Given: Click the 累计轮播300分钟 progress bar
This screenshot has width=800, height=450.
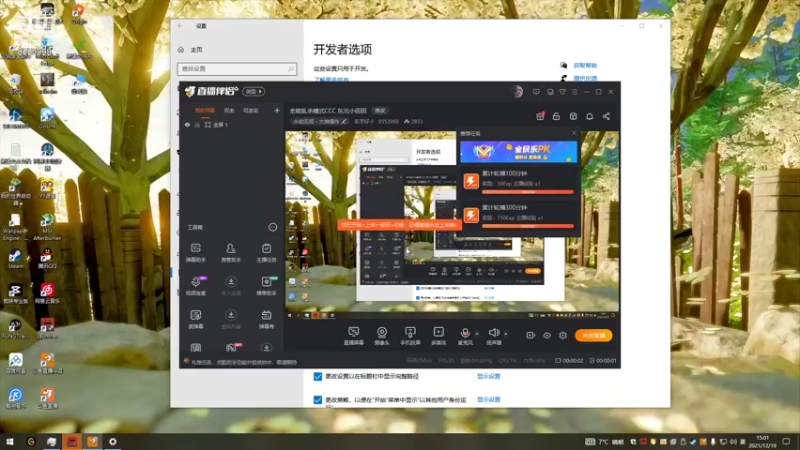Looking at the screenshot, I should point(528,226).
